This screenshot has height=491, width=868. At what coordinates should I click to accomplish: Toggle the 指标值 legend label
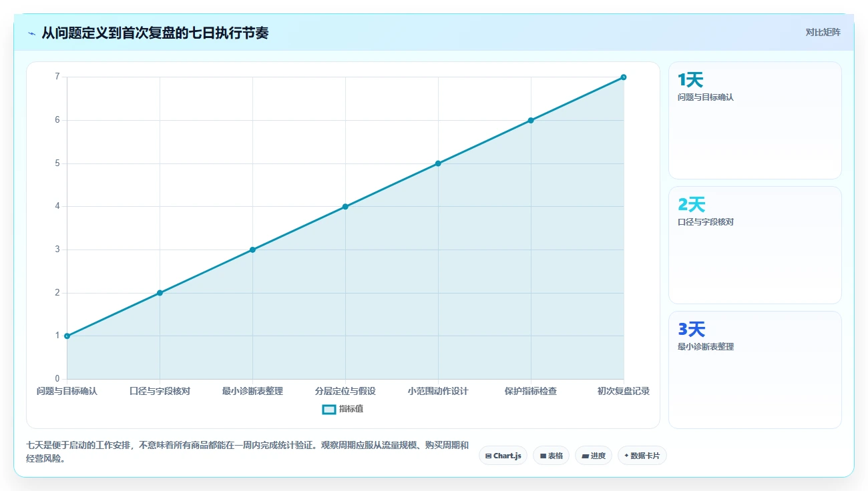click(351, 409)
